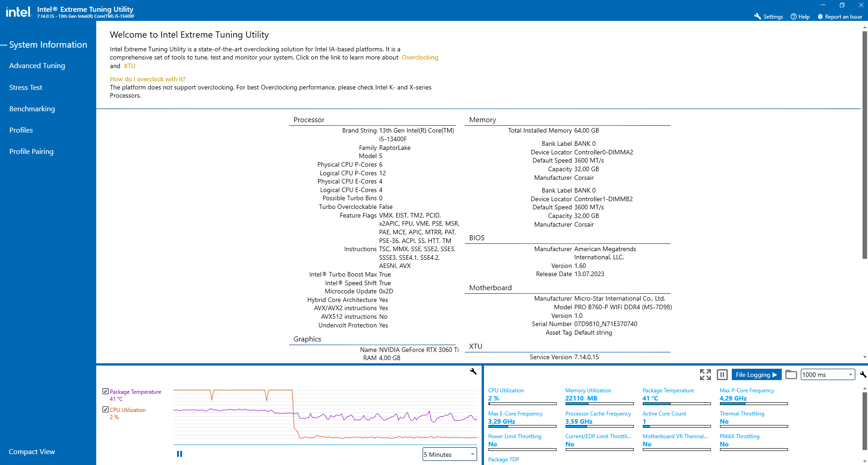Open monitor panel settings wrench icon

pos(863,375)
